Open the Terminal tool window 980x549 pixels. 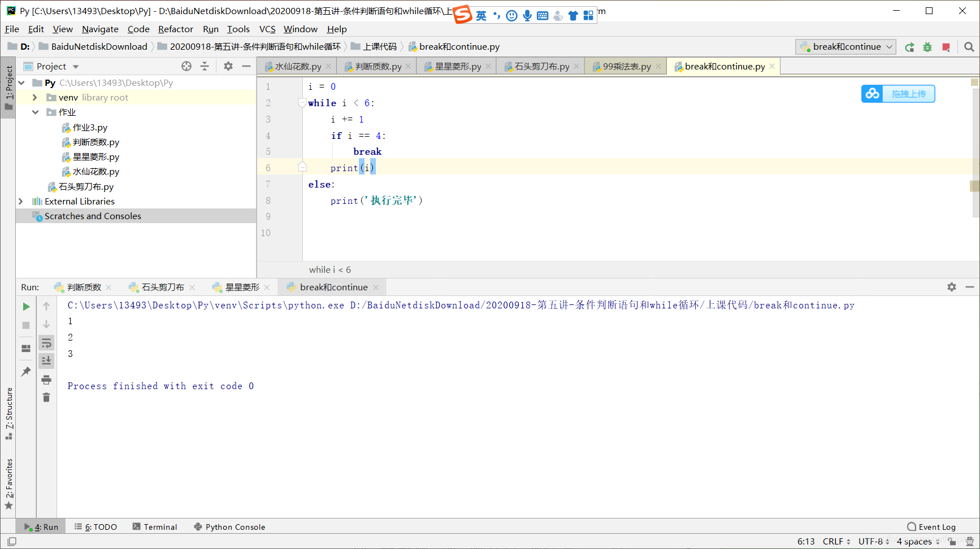point(154,527)
